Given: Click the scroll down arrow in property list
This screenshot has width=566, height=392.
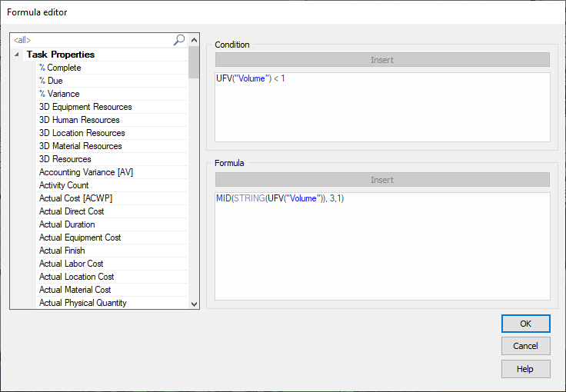Looking at the screenshot, I should click(x=194, y=304).
